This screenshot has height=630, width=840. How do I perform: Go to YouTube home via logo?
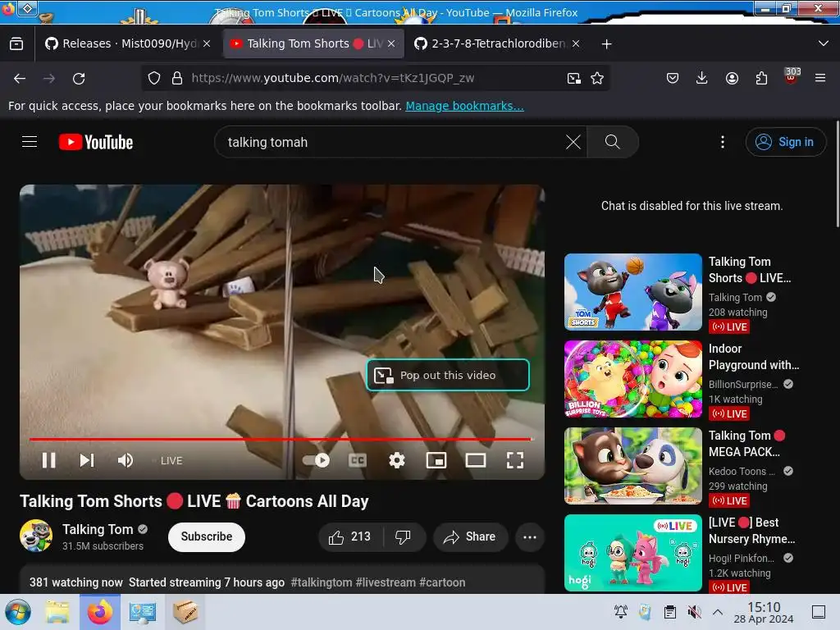pos(96,142)
